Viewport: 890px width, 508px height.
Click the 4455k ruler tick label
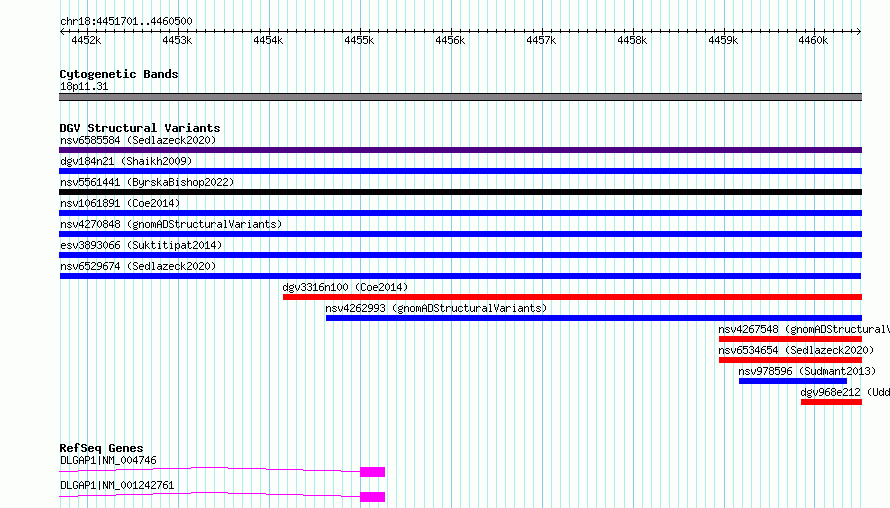point(359,40)
